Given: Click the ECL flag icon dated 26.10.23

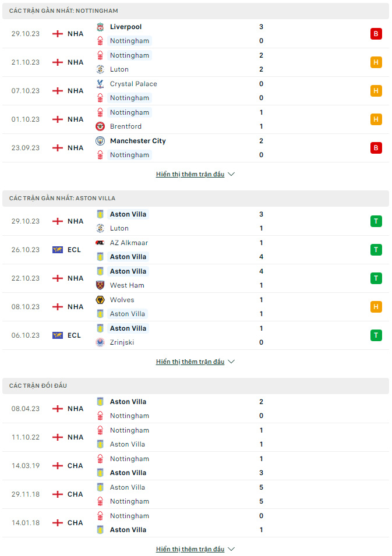Looking at the screenshot, I should click(x=58, y=250).
